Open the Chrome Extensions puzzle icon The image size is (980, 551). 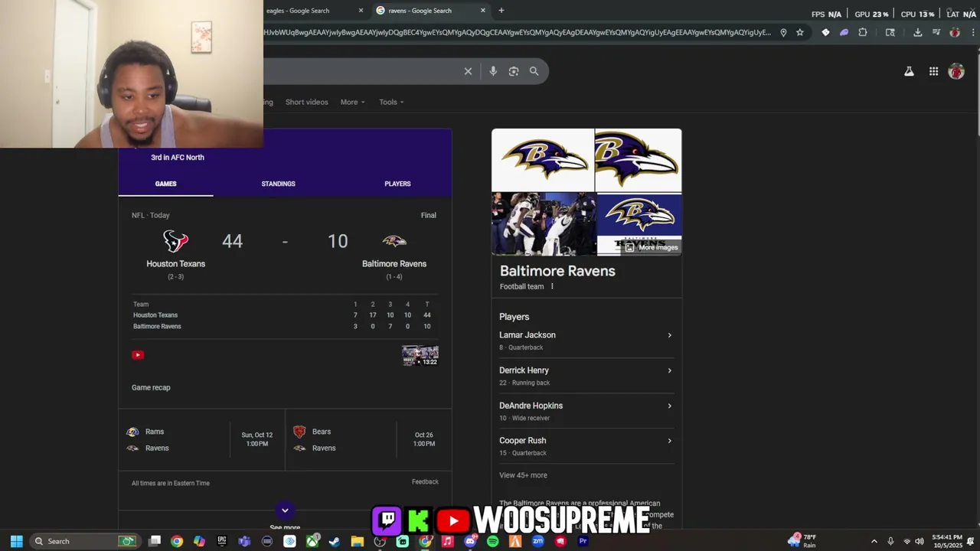click(x=863, y=32)
